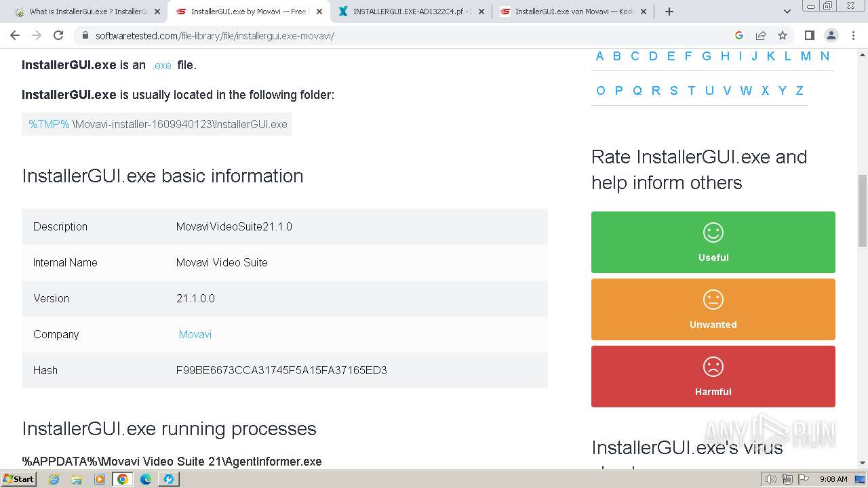The height and width of the screenshot is (488, 868).
Task: Click the taskbar clock 9:08 AM
Action: point(833,479)
